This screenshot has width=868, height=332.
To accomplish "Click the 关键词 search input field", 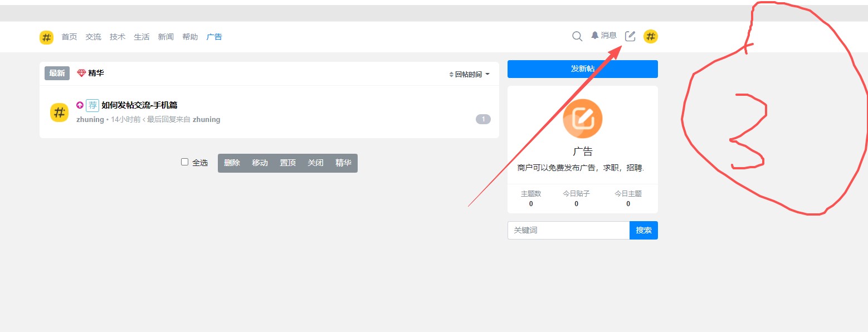I will (568, 231).
